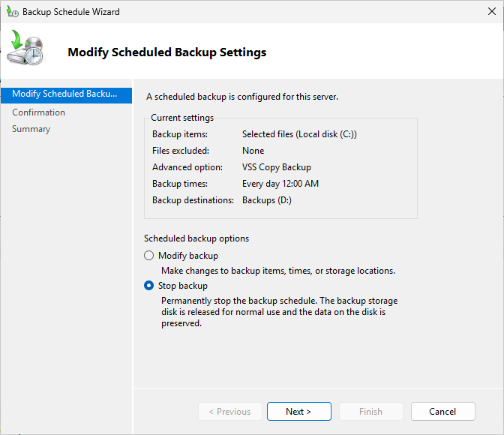The height and width of the screenshot is (435, 504).
Task: Click the greyed-out Finish button
Action: (x=370, y=411)
